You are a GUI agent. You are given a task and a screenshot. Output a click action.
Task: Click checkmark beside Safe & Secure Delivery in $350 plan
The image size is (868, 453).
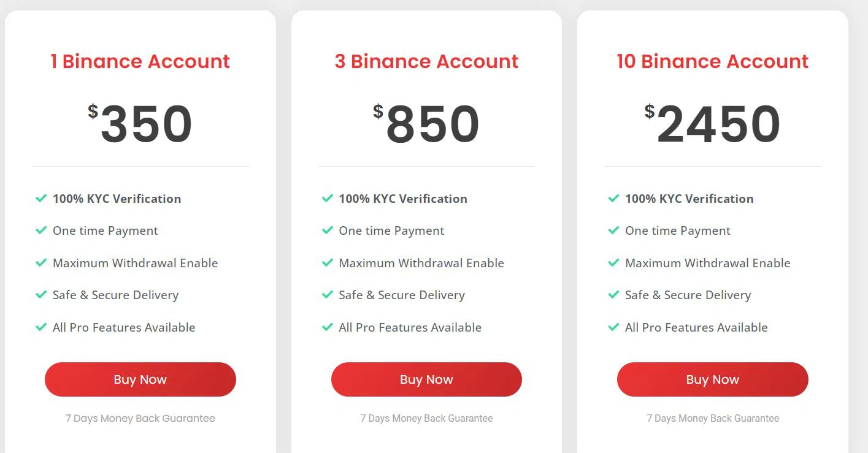point(41,295)
